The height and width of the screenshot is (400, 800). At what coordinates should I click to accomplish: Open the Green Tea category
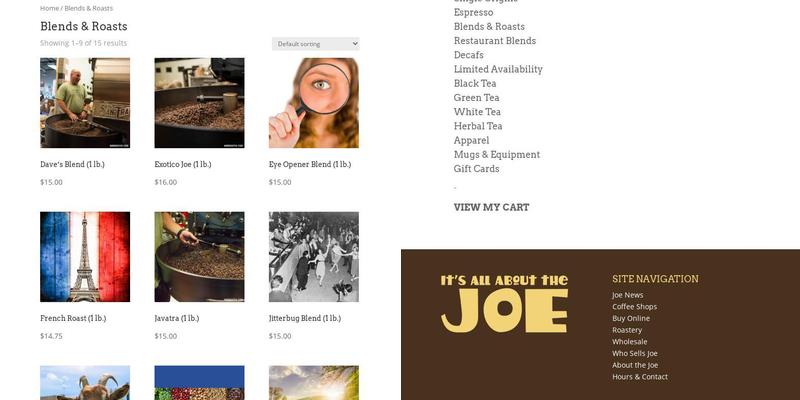[477, 98]
